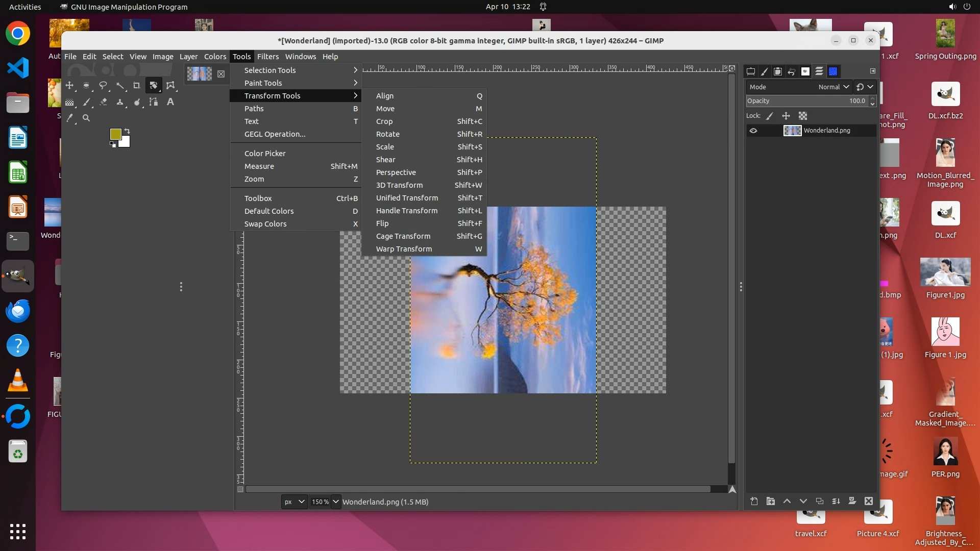Duplicate the layer icon
980x551 pixels.
(819, 501)
